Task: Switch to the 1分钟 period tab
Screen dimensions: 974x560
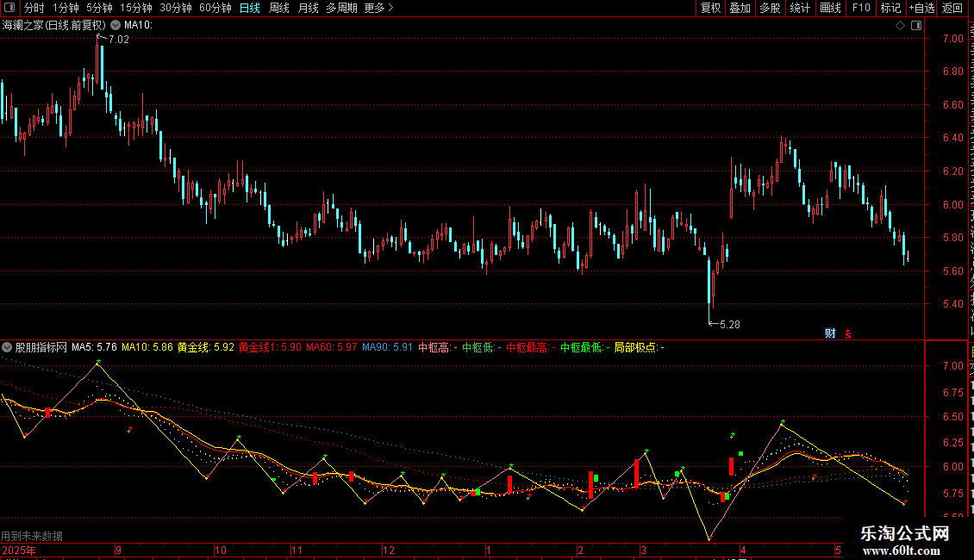Action: click(x=66, y=8)
